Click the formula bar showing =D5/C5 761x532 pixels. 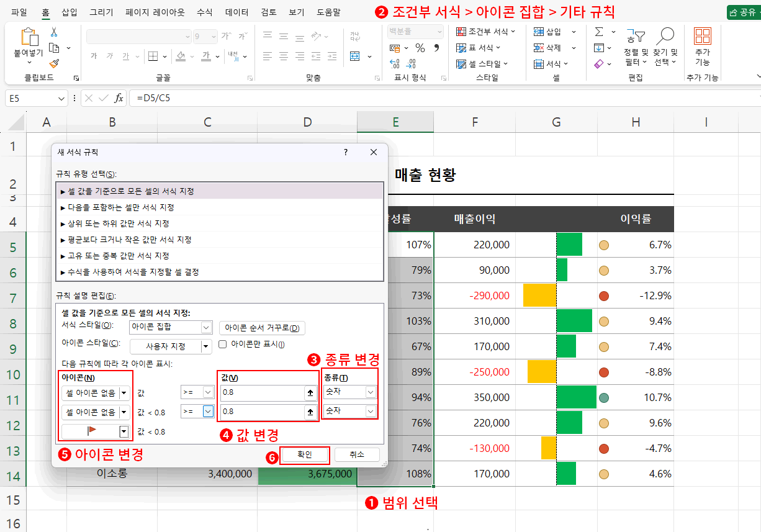[x=444, y=98]
